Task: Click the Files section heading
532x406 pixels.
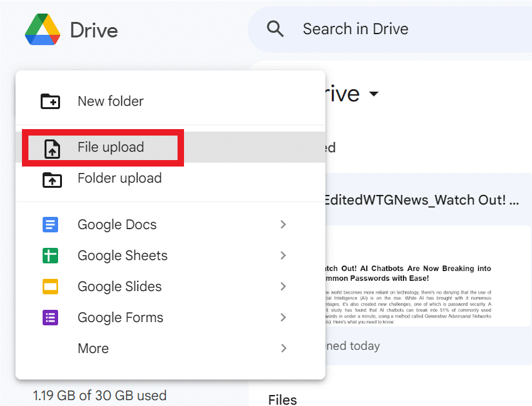Action: (282, 400)
